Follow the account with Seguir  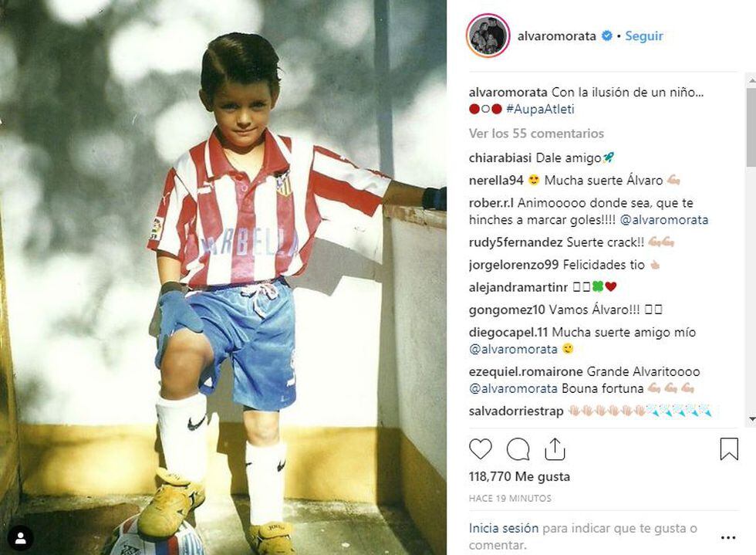click(x=644, y=36)
